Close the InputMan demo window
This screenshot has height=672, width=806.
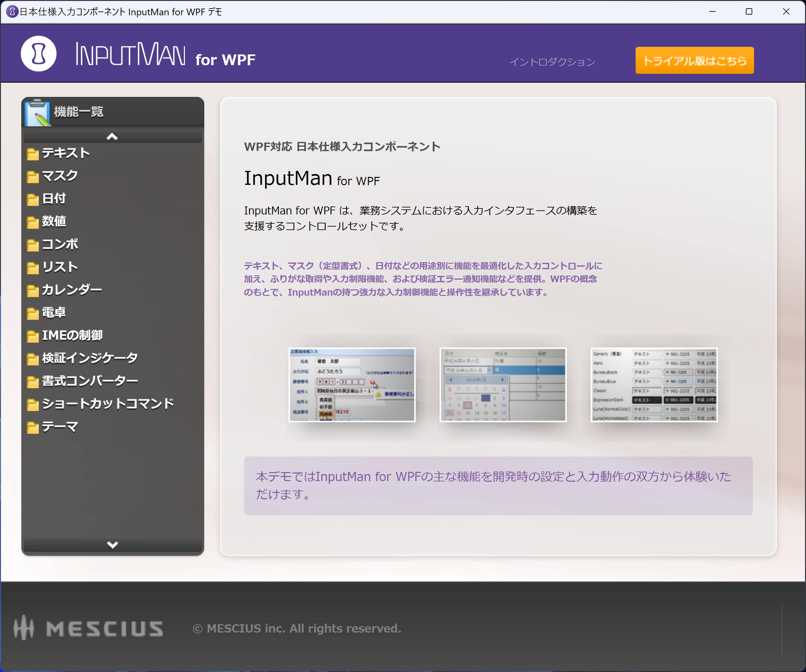coord(786,11)
